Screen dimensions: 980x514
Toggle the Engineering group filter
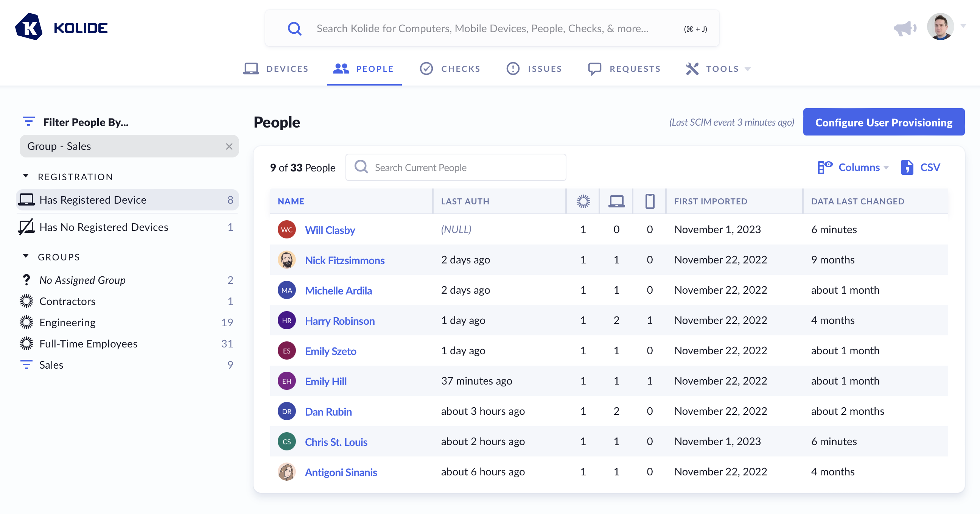pos(67,322)
